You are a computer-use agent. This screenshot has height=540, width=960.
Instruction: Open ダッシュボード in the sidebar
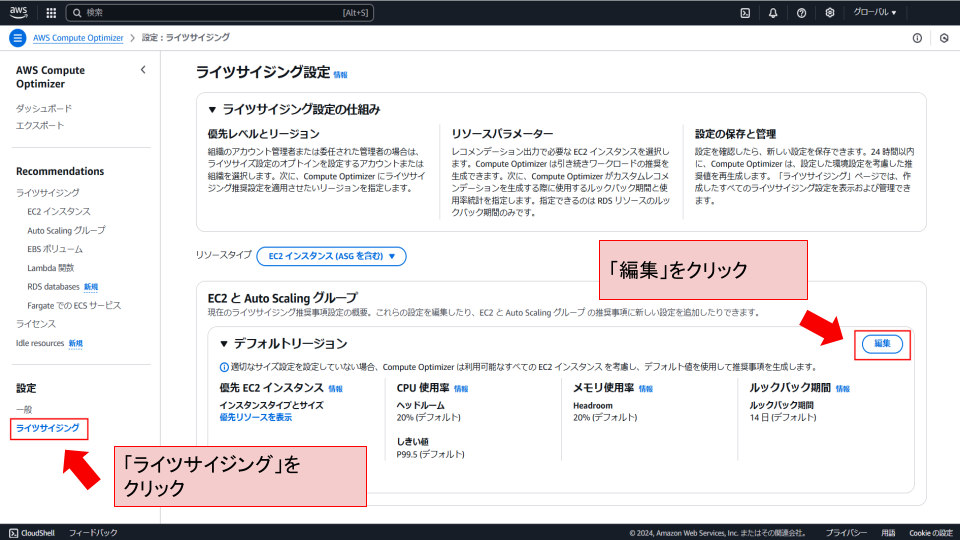pyautogui.click(x=43, y=108)
